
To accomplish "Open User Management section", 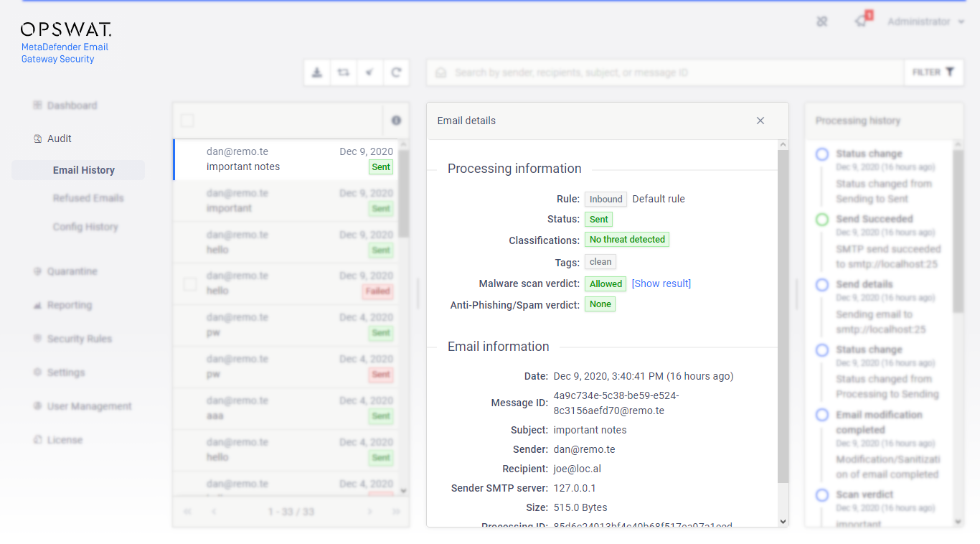I will (90, 406).
